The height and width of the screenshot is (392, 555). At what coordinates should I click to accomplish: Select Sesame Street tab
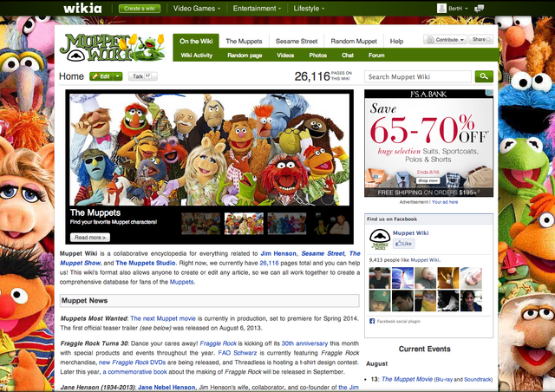[x=297, y=41]
